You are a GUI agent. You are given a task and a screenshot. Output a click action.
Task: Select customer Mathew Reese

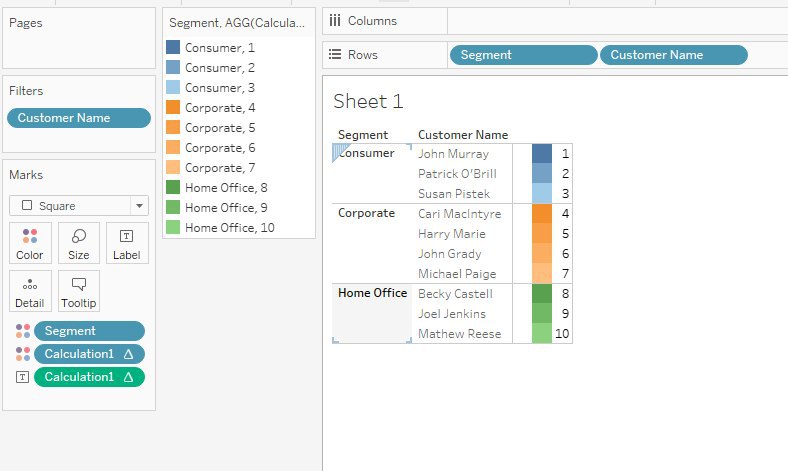(x=459, y=334)
